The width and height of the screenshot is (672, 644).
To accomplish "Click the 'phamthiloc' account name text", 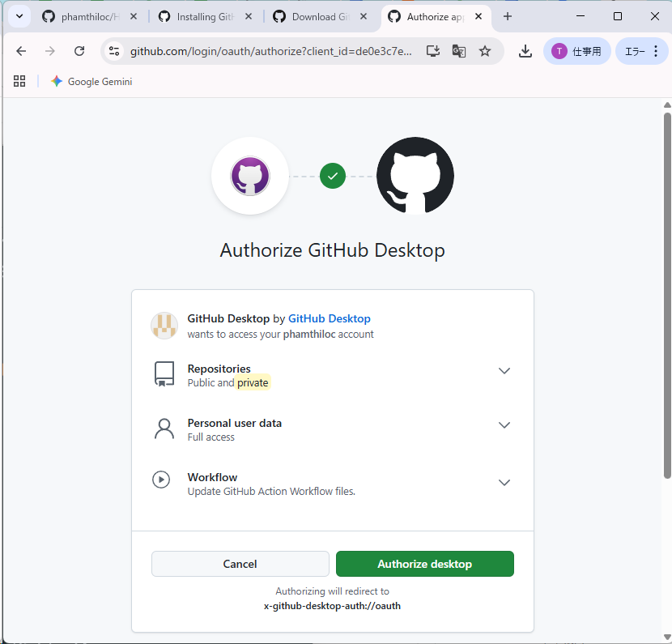I will coord(309,334).
